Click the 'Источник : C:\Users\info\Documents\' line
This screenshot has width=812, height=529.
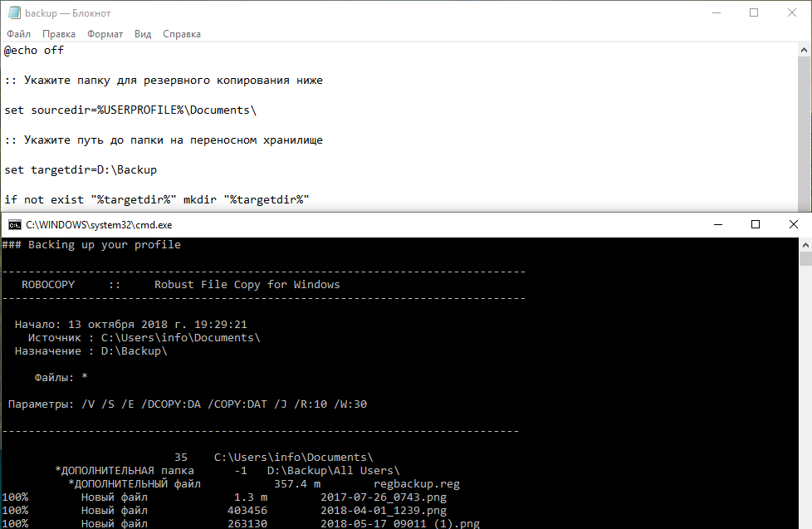coord(144,338)
